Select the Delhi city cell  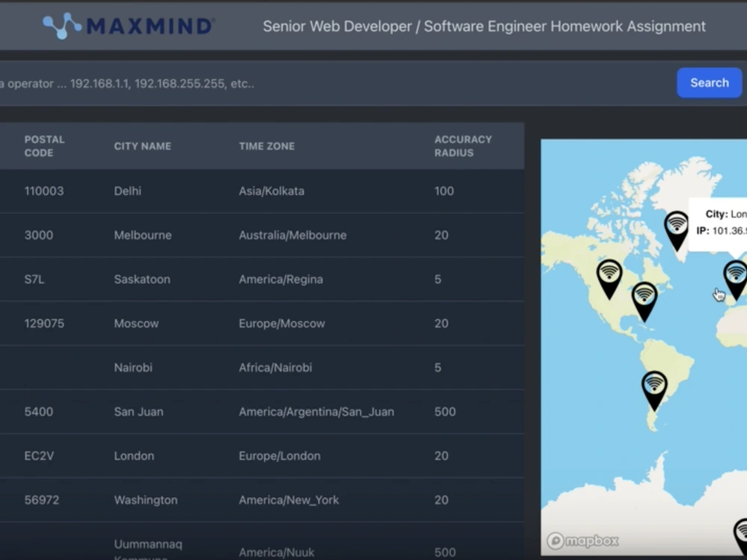click(x=128, y=191)
